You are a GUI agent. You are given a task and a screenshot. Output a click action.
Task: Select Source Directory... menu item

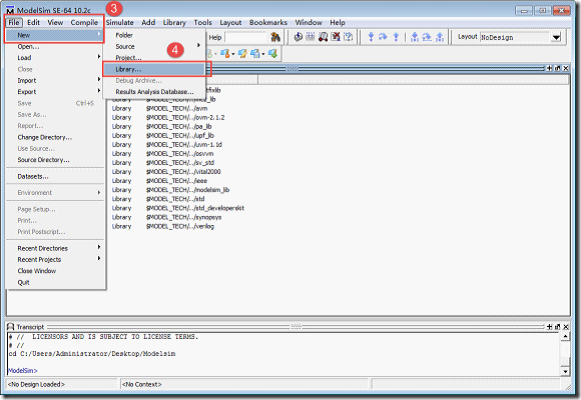pos(55,160)
